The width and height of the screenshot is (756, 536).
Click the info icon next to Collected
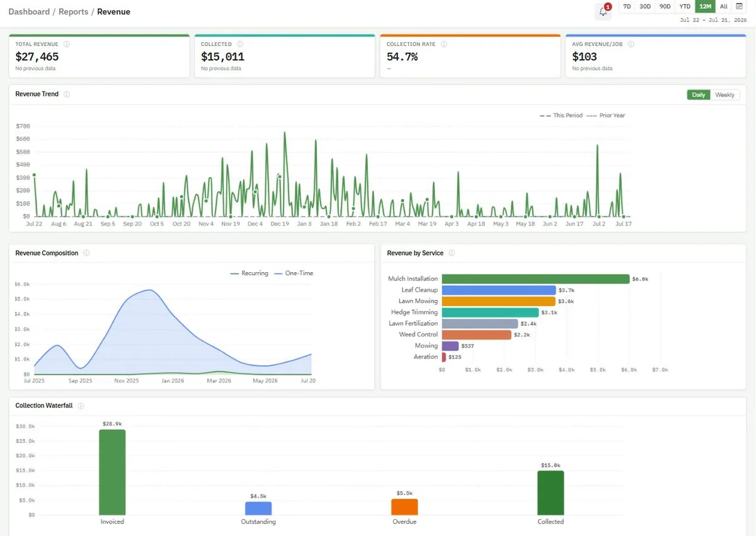pyautogui.click(x=241, y=45)
